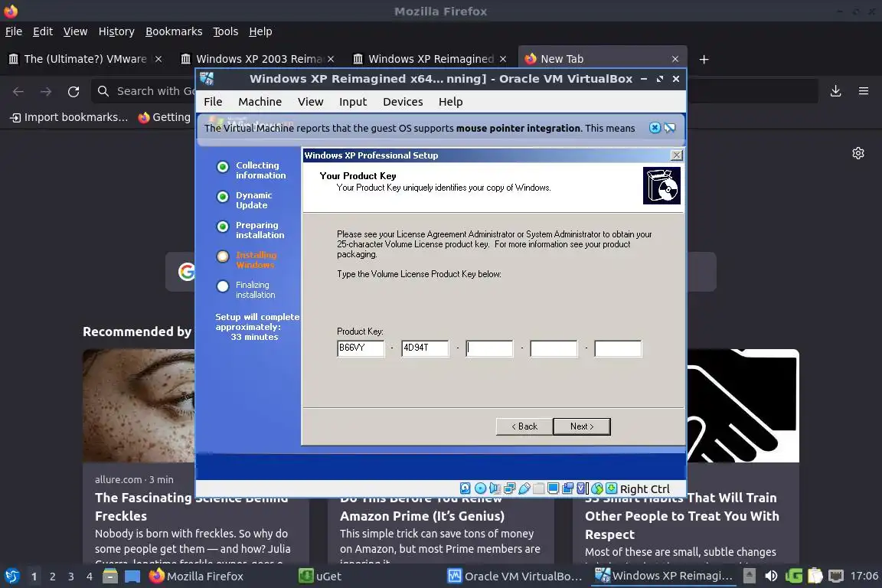Click Oracle VM VirtualBox taskbar button
Image resolution: width=882 pixels, height=588 pixels.
click(514, 577)
